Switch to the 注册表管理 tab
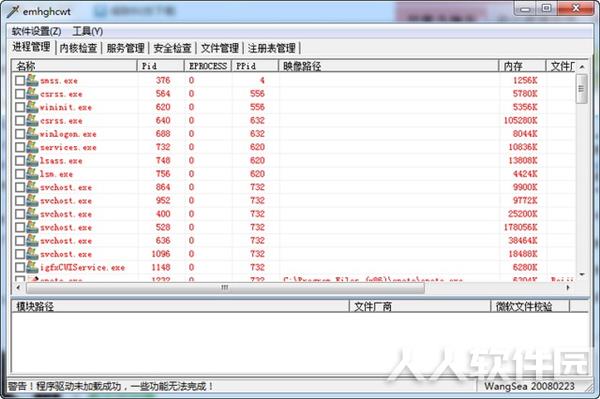This screenshot has width=600, height=399. [272, 48]
